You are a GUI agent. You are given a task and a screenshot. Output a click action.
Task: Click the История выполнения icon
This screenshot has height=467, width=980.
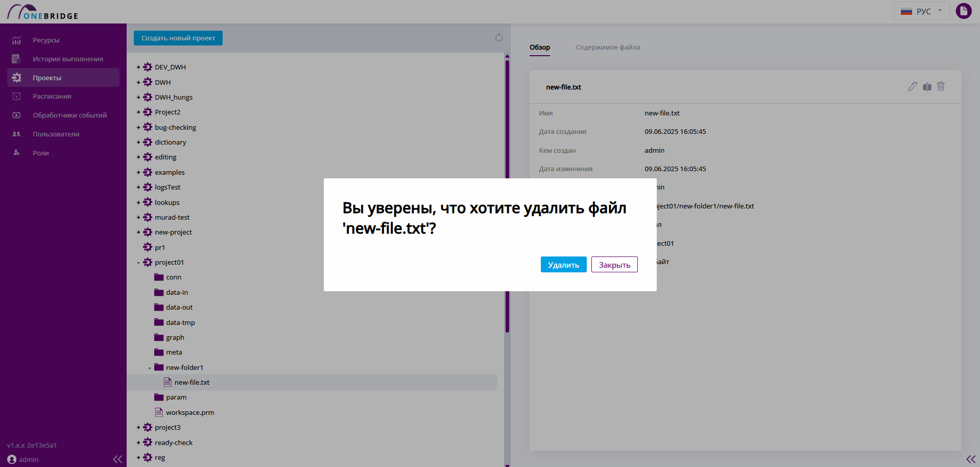pos(16,59)
